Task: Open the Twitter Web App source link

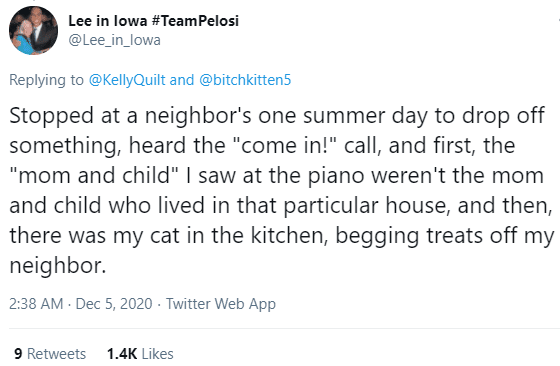Action: 221,304
